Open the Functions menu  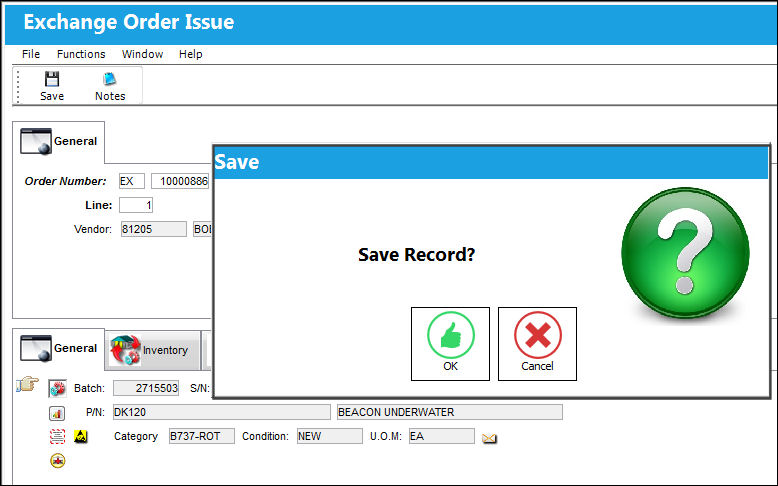[81, 54]
